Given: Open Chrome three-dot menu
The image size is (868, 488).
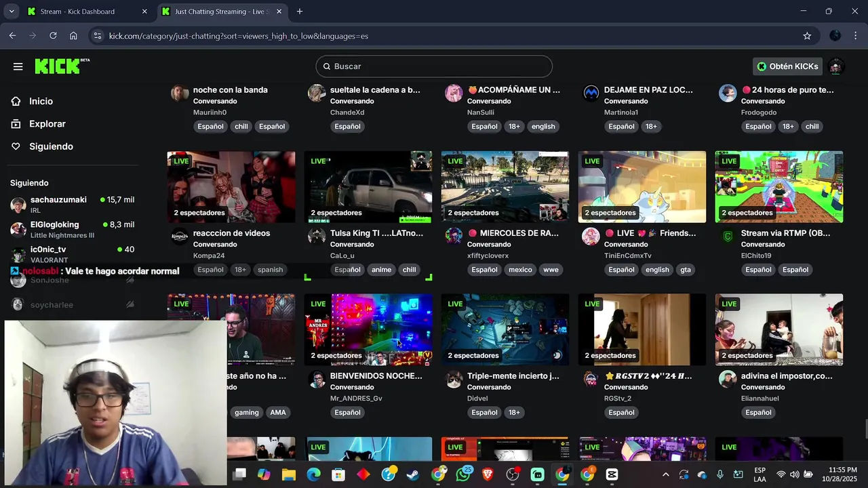Looking at the screenshot, I should (856, 36).
